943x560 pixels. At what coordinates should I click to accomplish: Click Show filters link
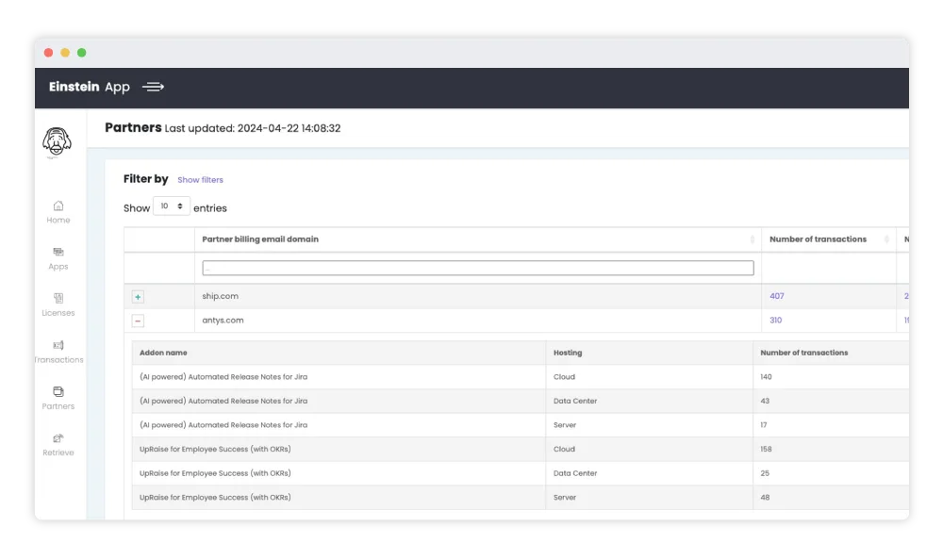pos(201,179)
